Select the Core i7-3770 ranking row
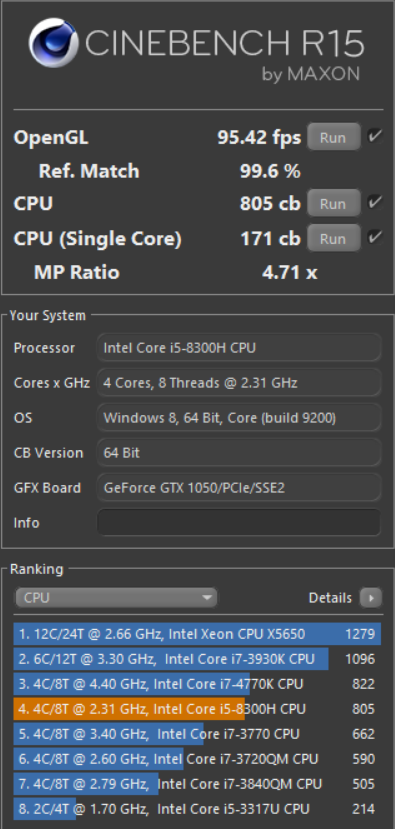The width and height of the screenshot is (395, 829). (x=197, y=734)
